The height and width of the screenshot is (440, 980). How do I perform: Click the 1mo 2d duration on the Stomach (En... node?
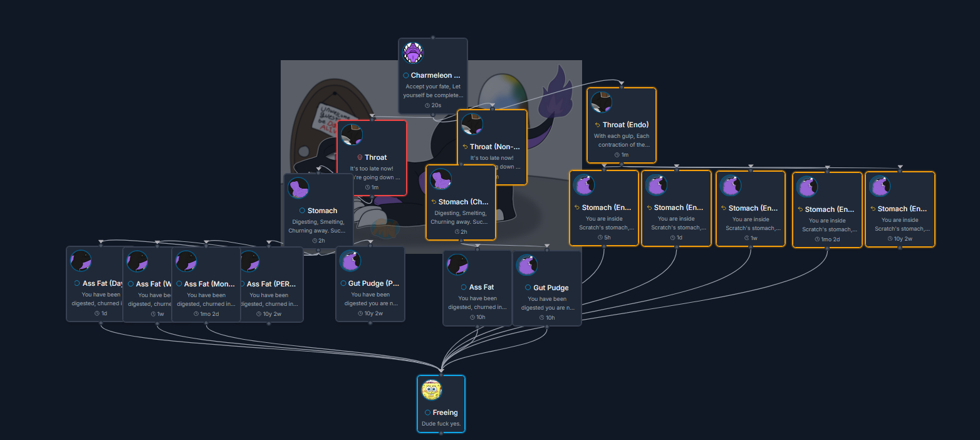point(830,239)
